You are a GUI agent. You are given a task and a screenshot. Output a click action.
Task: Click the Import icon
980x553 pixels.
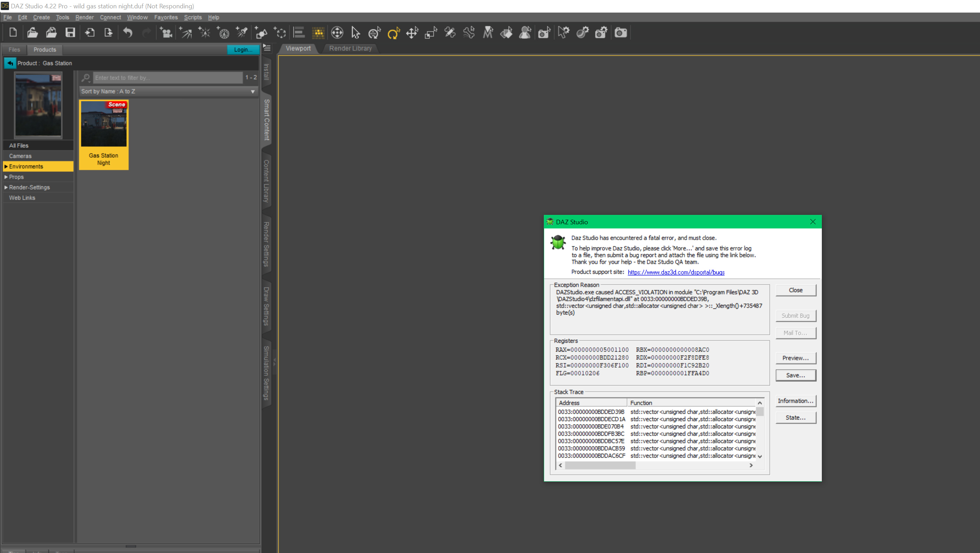pyautogui.click(x=90, y=33)
